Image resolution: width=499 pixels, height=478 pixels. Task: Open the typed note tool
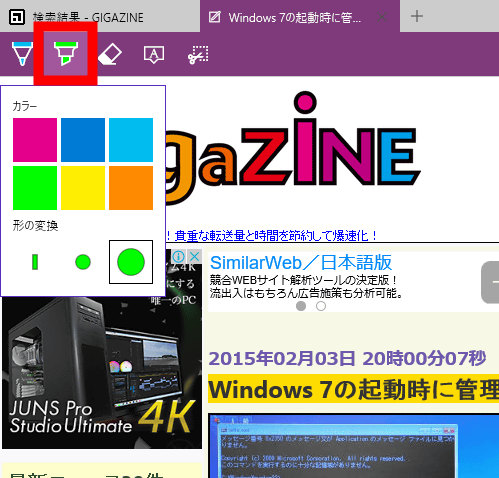point(154,54)
